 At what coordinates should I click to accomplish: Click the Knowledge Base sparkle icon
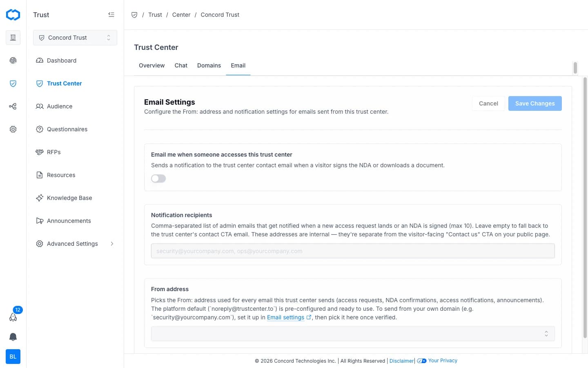click(x=40, y=198)
